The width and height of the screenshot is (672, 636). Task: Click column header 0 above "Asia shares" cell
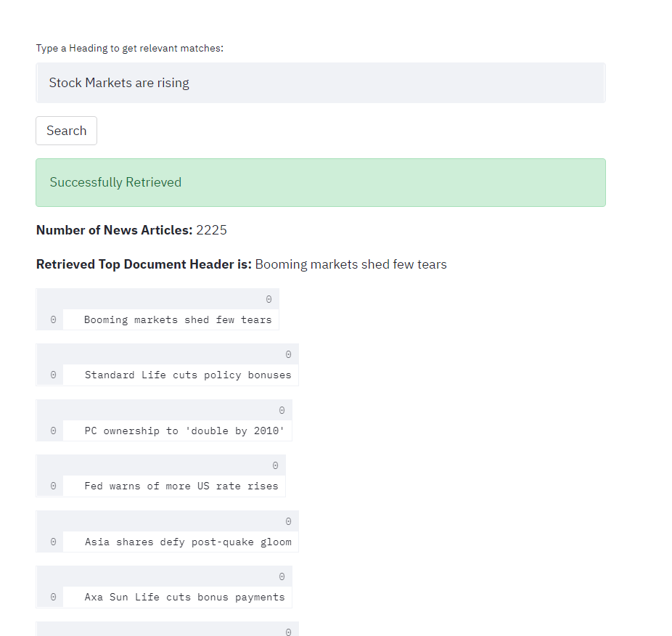pyautogui.click(x=288, y=521)
